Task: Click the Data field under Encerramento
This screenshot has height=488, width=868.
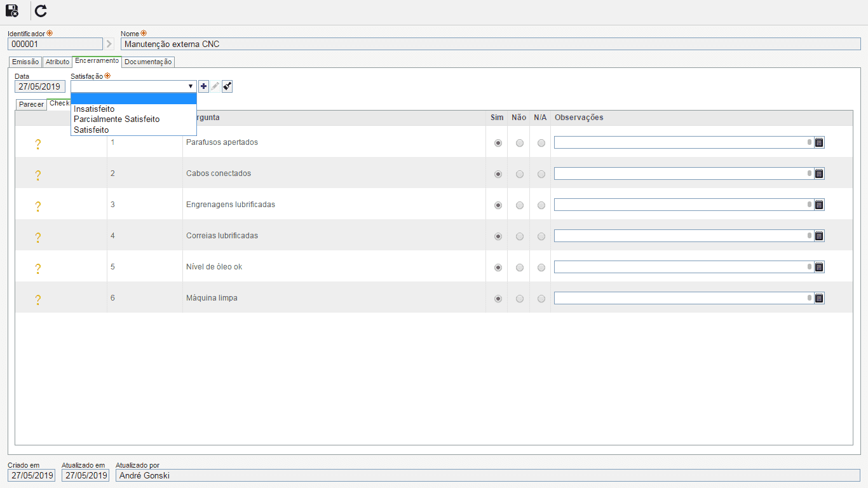Action: pyautogui.click(x=40, y=86)
